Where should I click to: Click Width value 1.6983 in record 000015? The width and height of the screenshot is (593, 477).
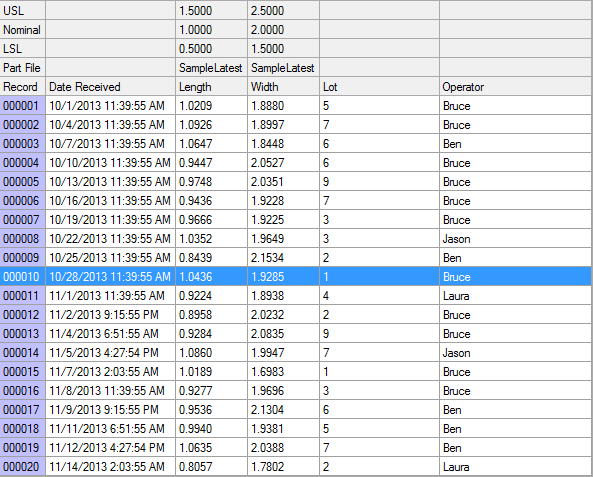284,371
